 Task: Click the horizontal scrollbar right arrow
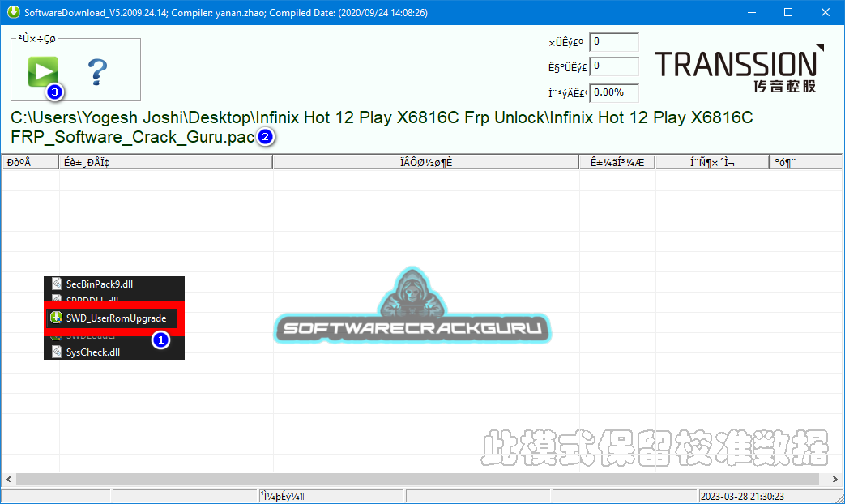point(834,479)
